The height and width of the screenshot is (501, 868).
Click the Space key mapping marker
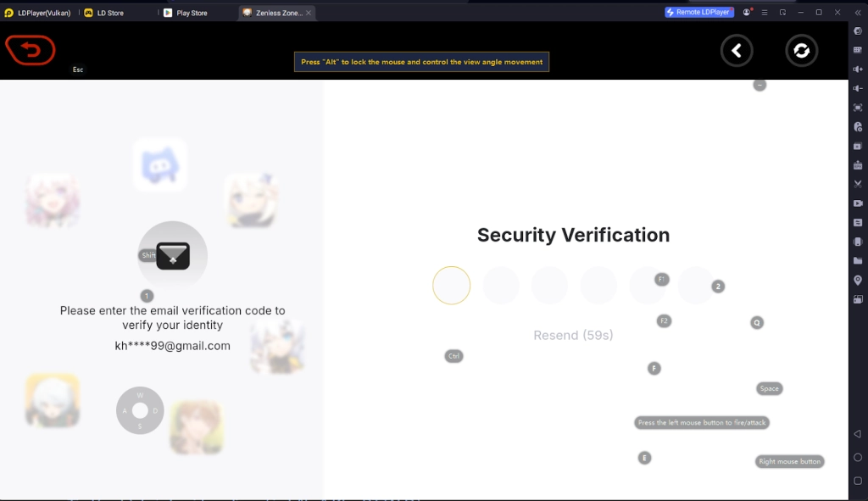(x=770, y=388)
